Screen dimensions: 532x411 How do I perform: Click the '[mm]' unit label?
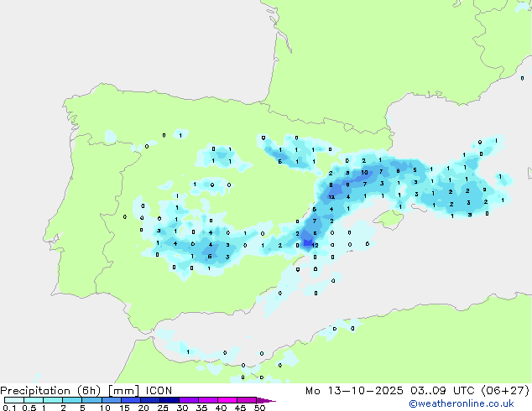(123, 391)
